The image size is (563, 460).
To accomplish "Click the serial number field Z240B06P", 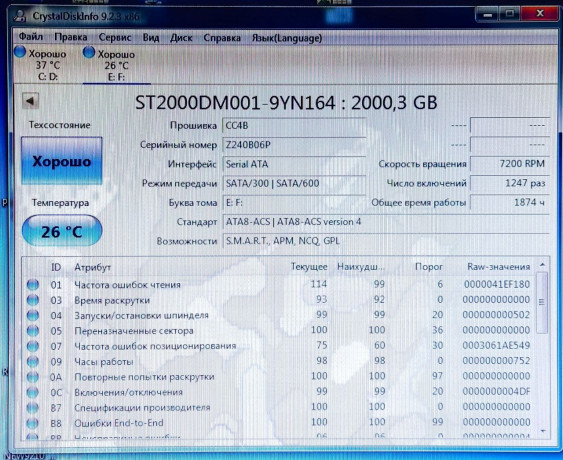I will (x=294, y=145).
